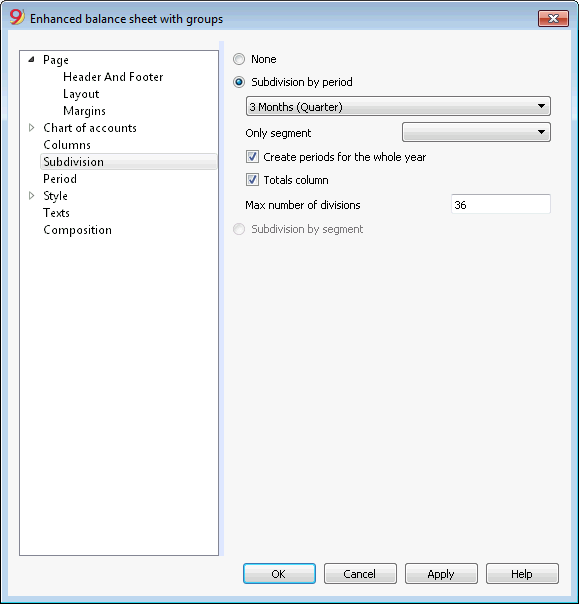Select the None radio option

[239, 59]
